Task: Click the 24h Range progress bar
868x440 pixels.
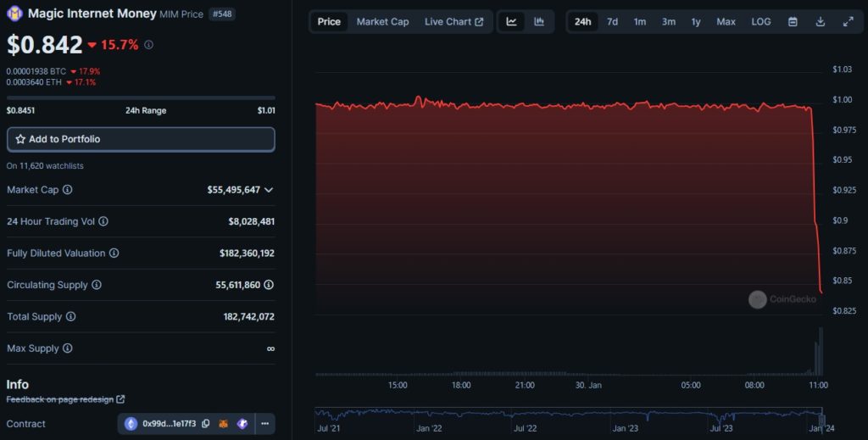Action: (141, 98)
